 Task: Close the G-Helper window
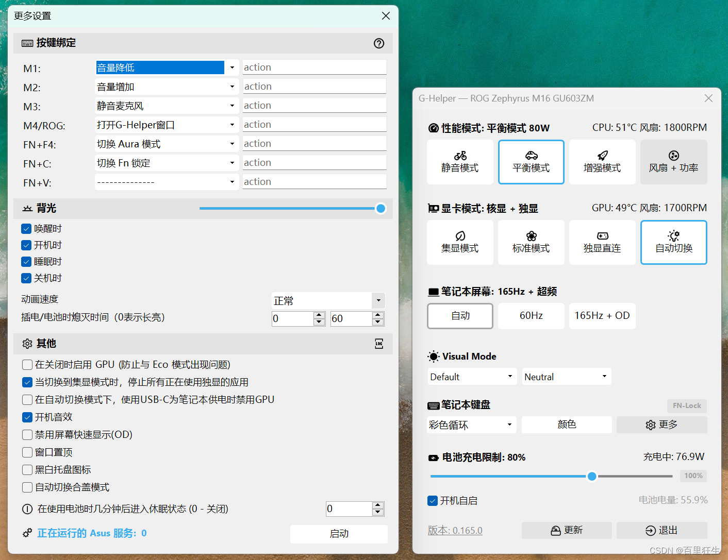708,98
